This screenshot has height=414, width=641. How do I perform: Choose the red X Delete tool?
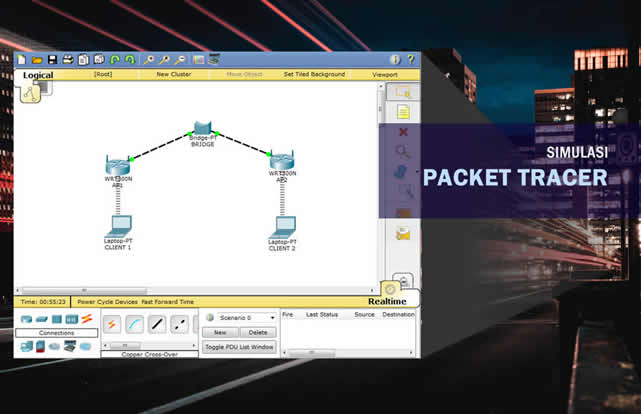point(403,132)
